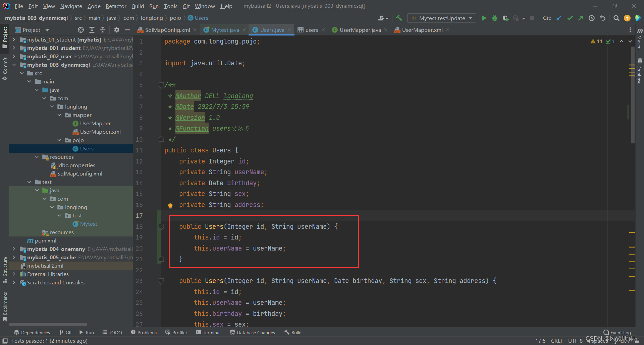644x345 pixels.
Task: Select opened file target icon in Project panel
Action: tap(81, 30)
